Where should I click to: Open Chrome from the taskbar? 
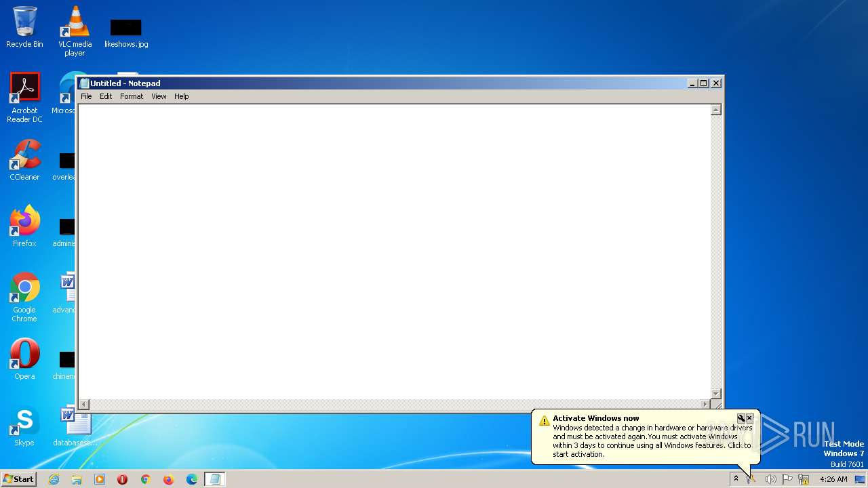(x=145, y=479)
